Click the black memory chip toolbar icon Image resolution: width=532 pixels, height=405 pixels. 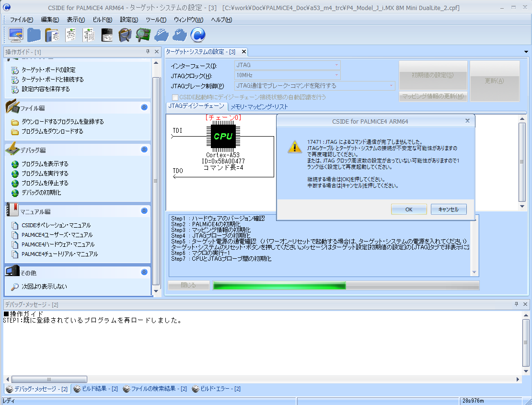(x=107, y=35)
